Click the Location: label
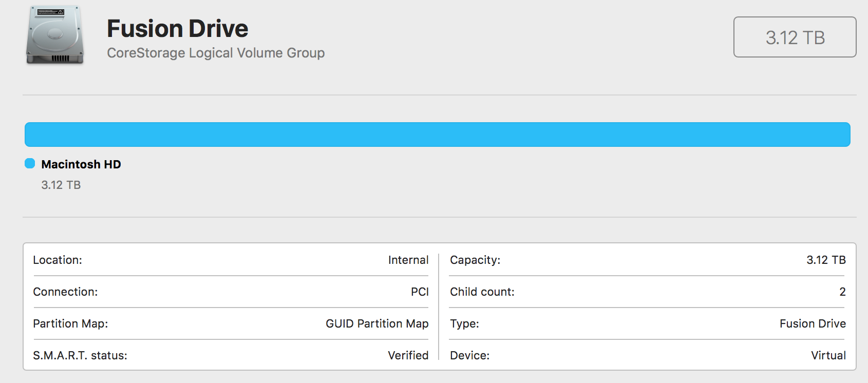 pyautogui.click(x=58, y=260)
